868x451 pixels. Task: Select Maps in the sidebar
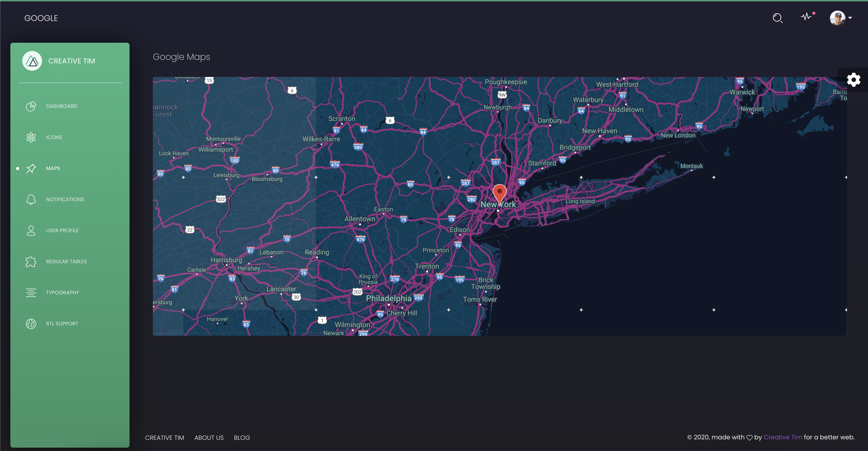coord(53,168)
